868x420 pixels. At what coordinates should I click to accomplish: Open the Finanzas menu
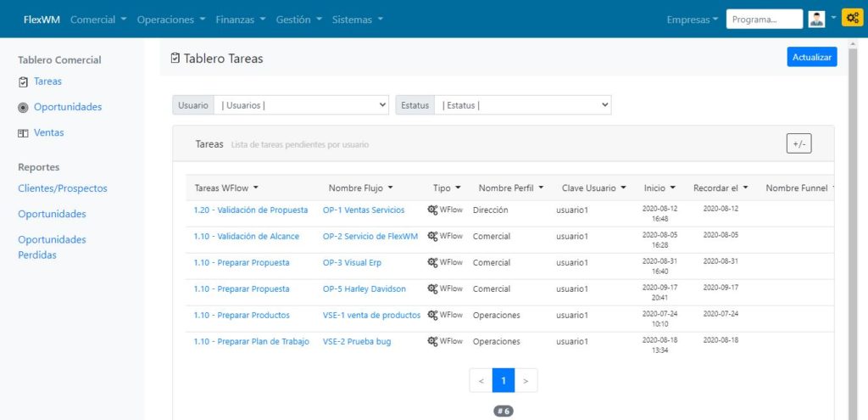(241, 20)
